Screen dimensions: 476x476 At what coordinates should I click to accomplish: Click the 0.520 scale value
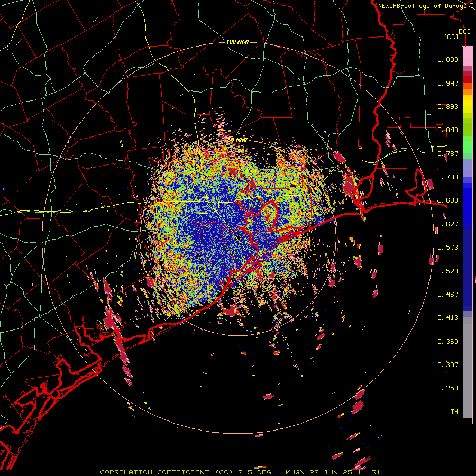[448, 271]
